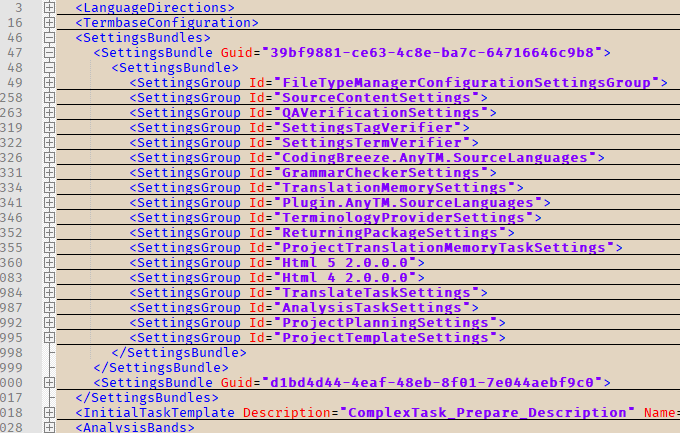The image size is (680, 433).
Task: Collapse the SettingsBundles element
Action: click(x=50, y=37)
